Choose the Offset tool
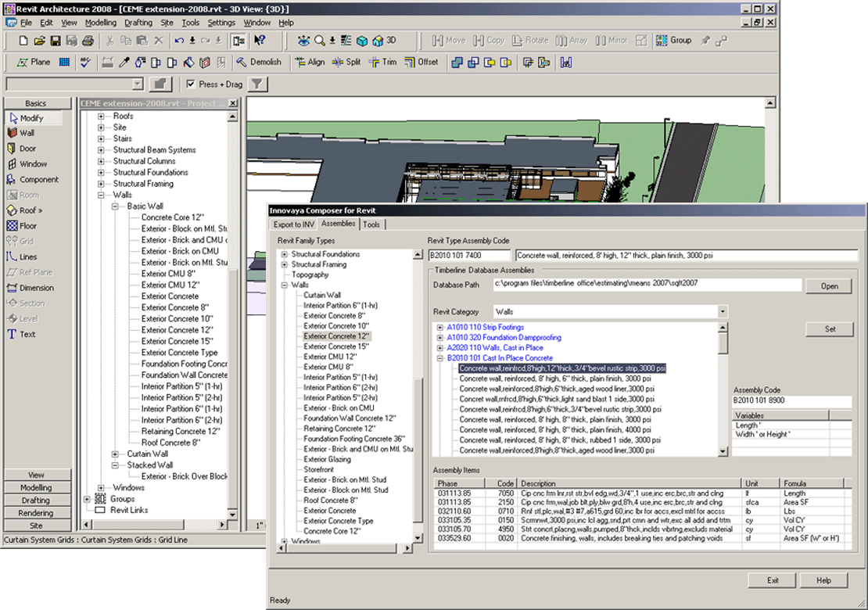 (x=421, y=62)
